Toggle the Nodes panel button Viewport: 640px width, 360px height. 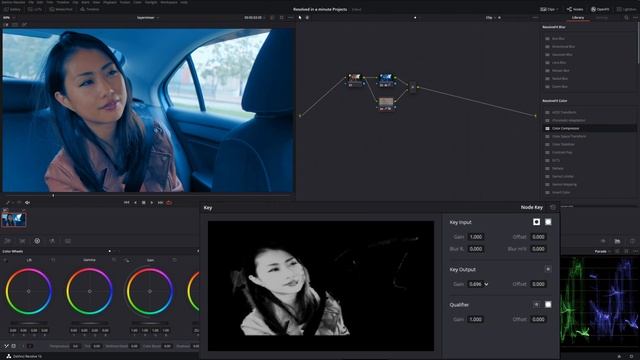point(575,9)
